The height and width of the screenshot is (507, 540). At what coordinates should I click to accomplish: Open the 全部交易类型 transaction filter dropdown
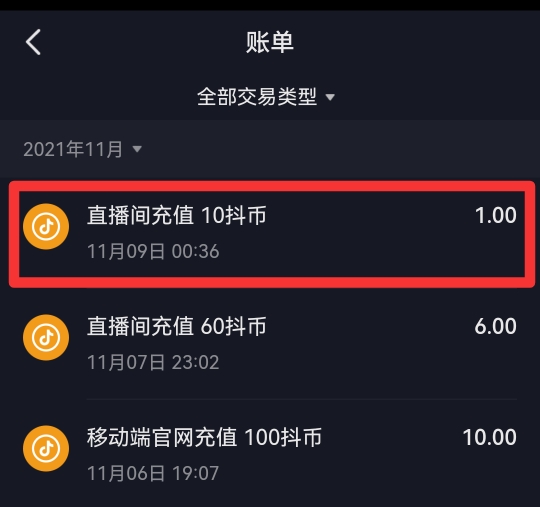pyautogui.click(x=266, y=97)
